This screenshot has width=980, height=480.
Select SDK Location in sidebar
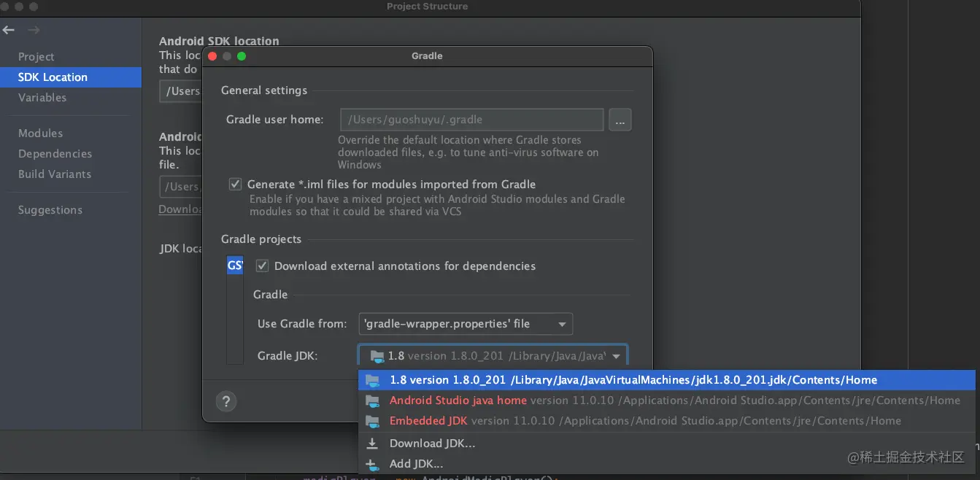71,77
